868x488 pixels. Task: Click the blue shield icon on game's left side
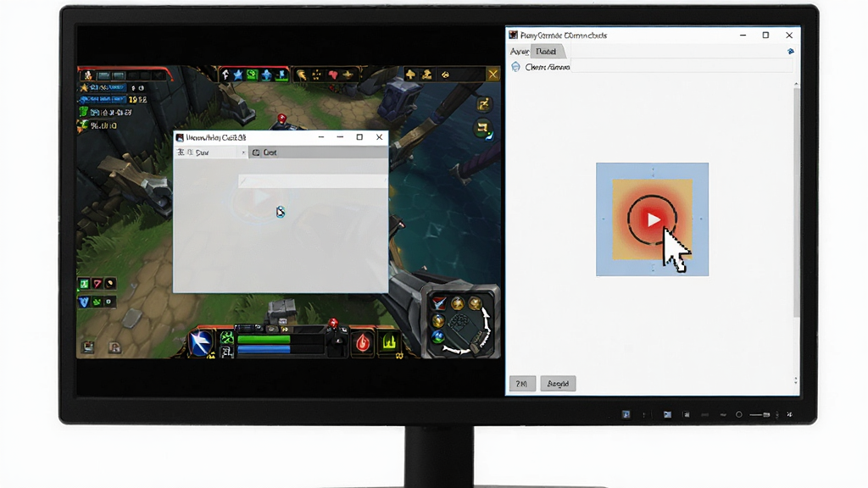[x=84, y=302]
